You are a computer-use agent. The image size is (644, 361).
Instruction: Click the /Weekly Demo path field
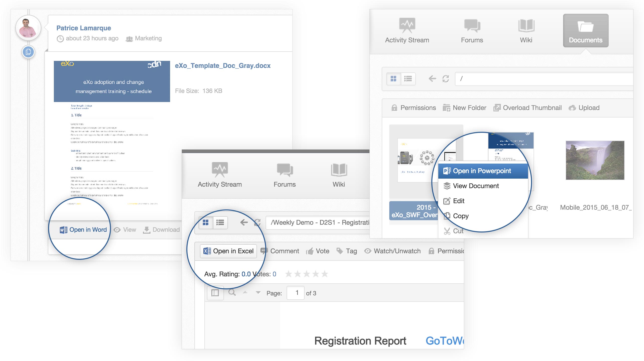(318, 222)
